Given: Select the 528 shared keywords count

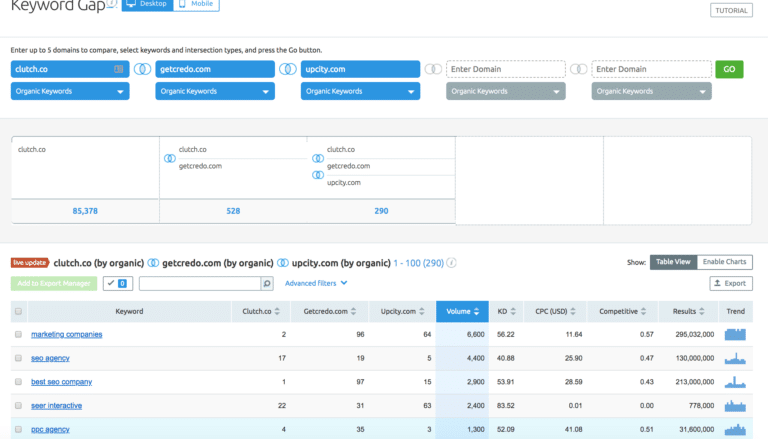Looking at the screenshot, I should [233, 211].
